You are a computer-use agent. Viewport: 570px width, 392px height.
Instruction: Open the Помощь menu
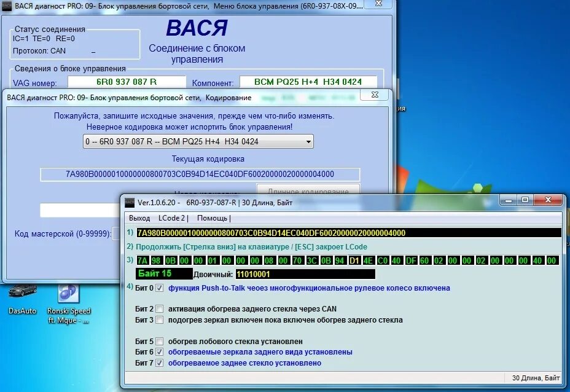click(214, 218)
